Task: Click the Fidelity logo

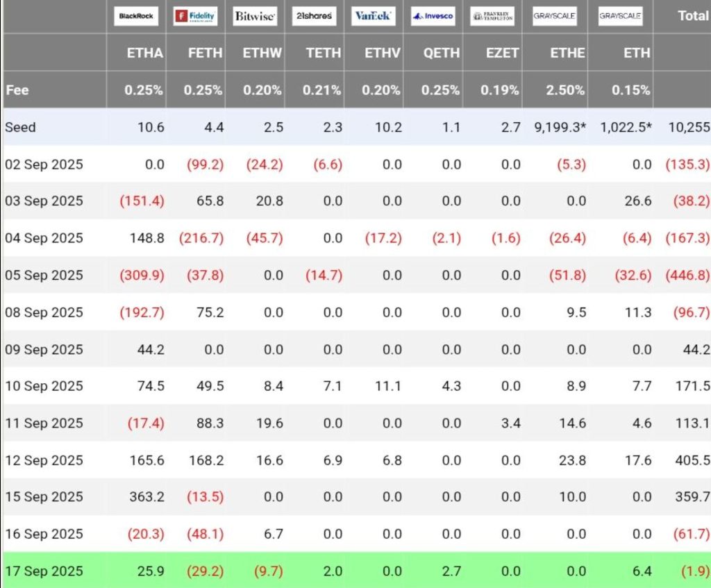Action: [195, 17]
